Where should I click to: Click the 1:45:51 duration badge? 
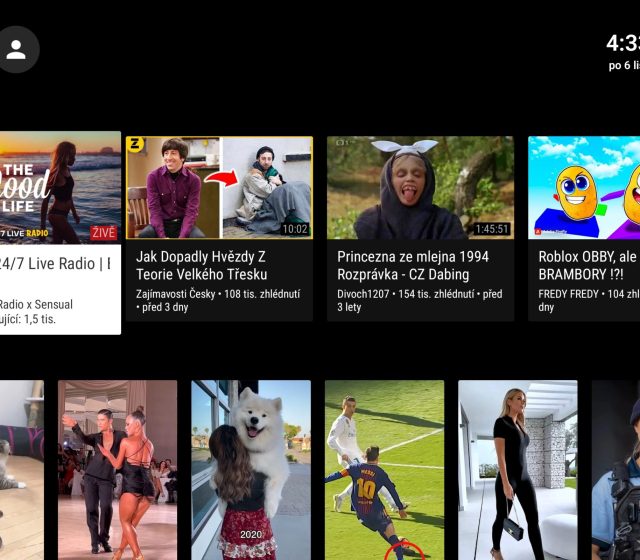(491, 229)
